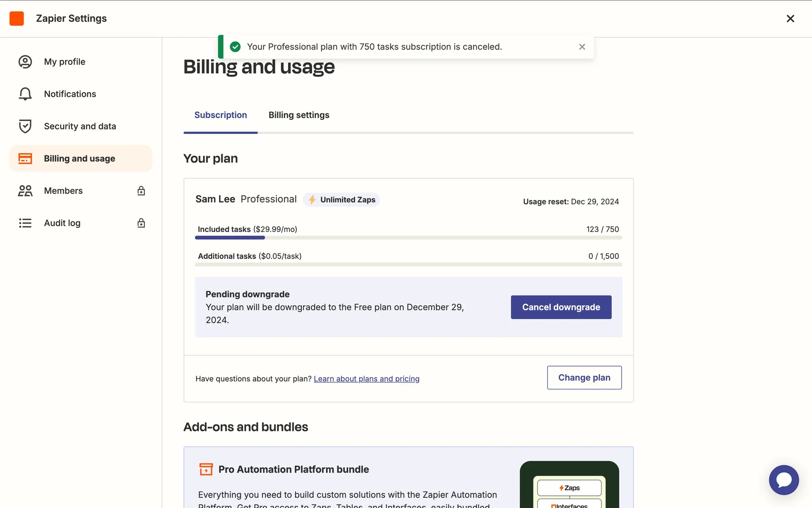The width and height of the screenshot is (812, 508).
Task: Open Security and data section
Action: (x=80, y=126)
